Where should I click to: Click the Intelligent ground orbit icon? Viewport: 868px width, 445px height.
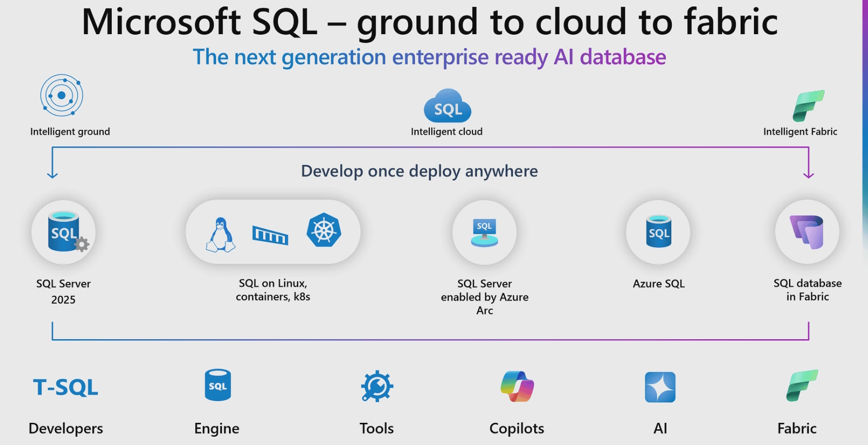coord(61,95)
